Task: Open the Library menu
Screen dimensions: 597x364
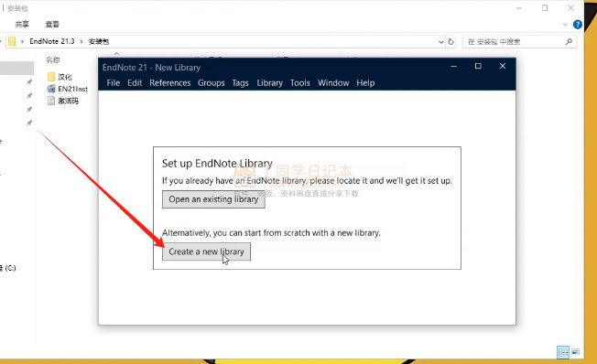Action: click(x=269, y=83)
